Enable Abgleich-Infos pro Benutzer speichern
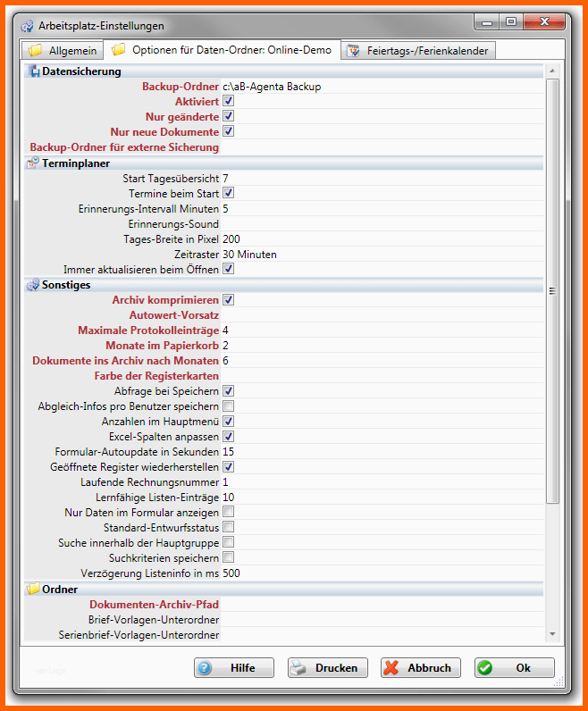This screenshot has height=711, width=588. point(228,406)
